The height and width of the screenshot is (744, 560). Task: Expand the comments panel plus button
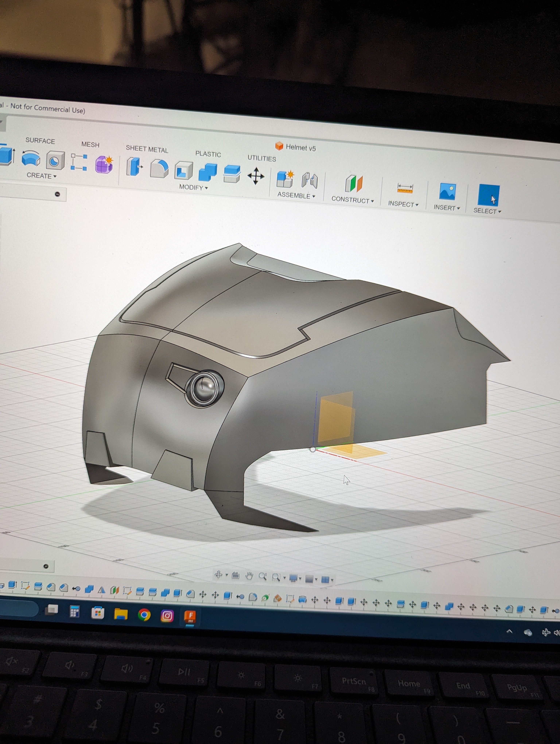point(46,566)
